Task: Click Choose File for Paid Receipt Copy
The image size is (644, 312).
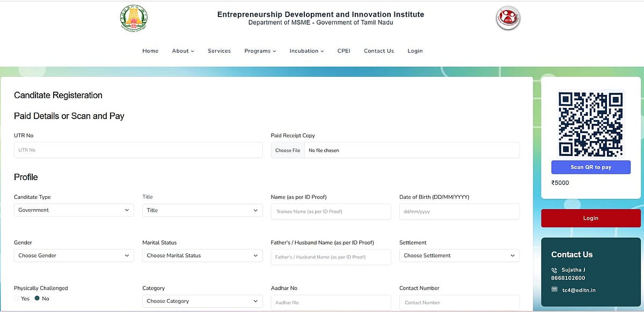Action: tap(288, 151)
